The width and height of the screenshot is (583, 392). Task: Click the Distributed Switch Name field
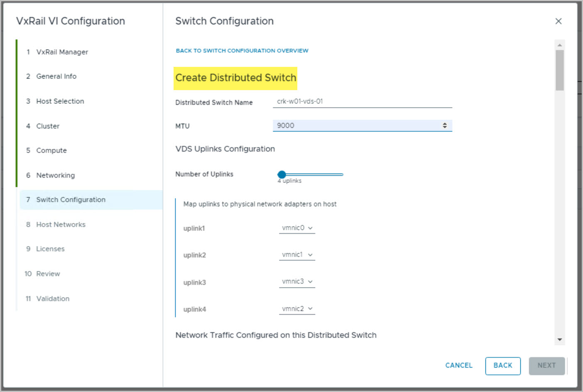(x=362, y=101)
